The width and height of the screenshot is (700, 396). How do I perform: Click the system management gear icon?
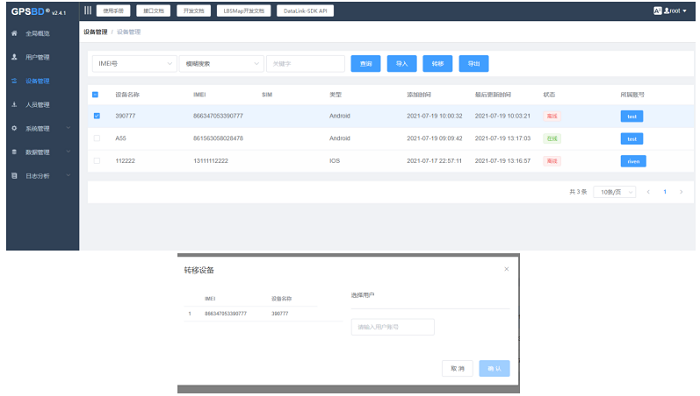(x=14, y=128)
